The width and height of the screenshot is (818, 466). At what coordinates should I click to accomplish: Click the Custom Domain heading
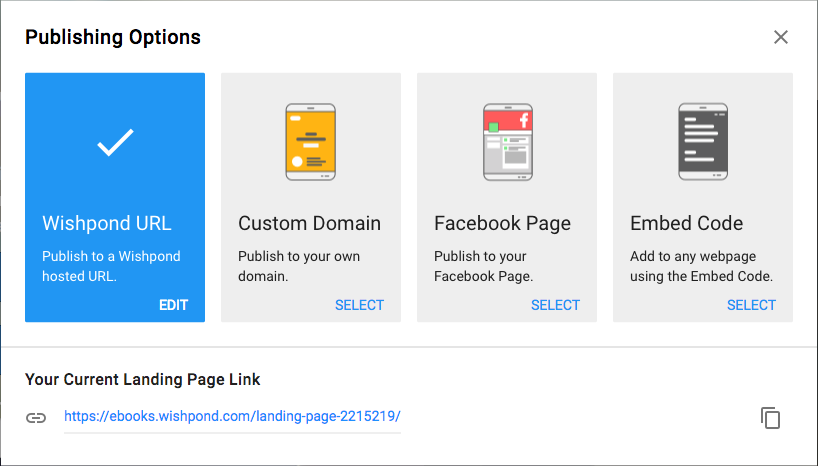click(x=309, y=223)
